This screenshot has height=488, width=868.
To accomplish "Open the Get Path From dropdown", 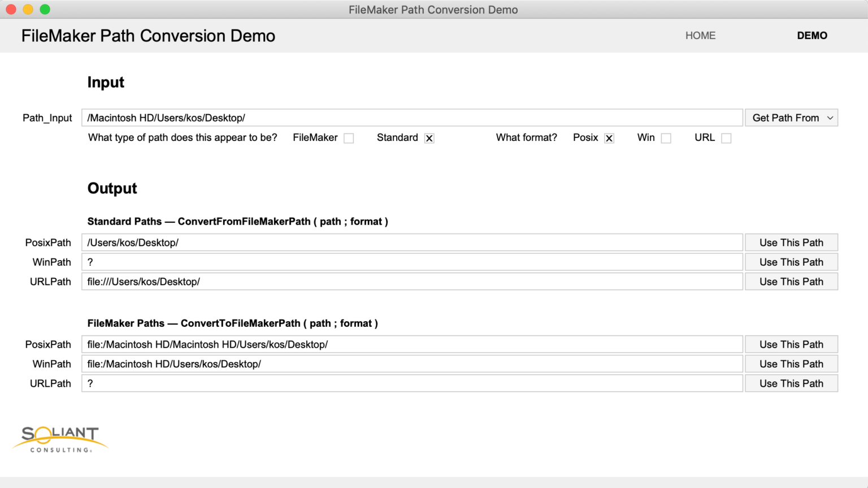I will [791, 118].
